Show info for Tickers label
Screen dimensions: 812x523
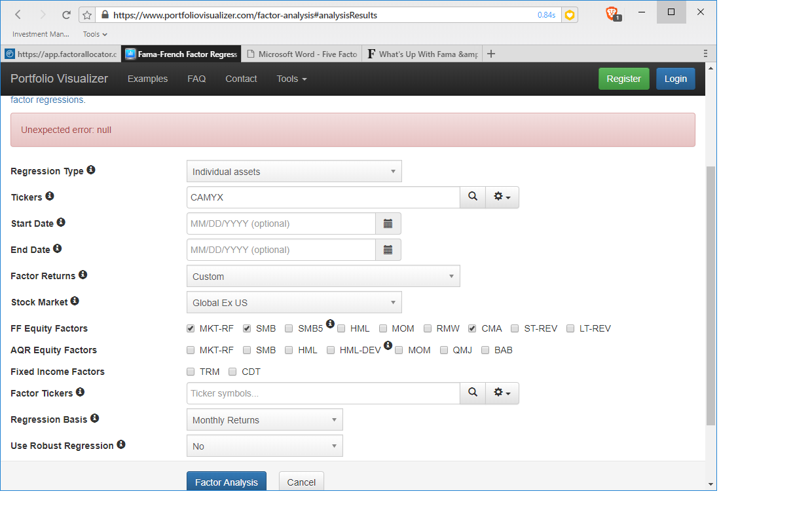50,196
